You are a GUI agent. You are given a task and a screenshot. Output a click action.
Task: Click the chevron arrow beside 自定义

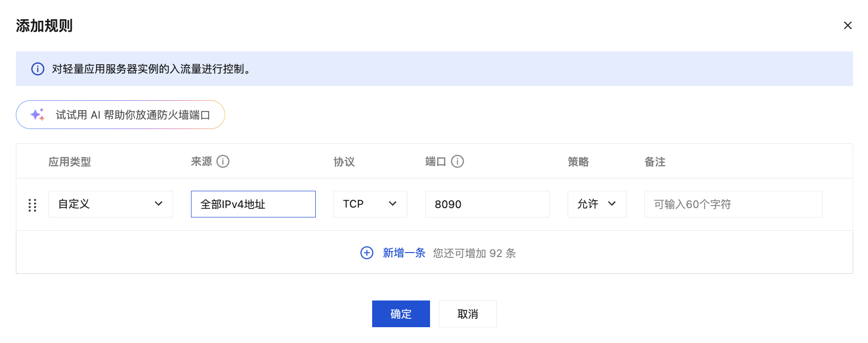158,204
